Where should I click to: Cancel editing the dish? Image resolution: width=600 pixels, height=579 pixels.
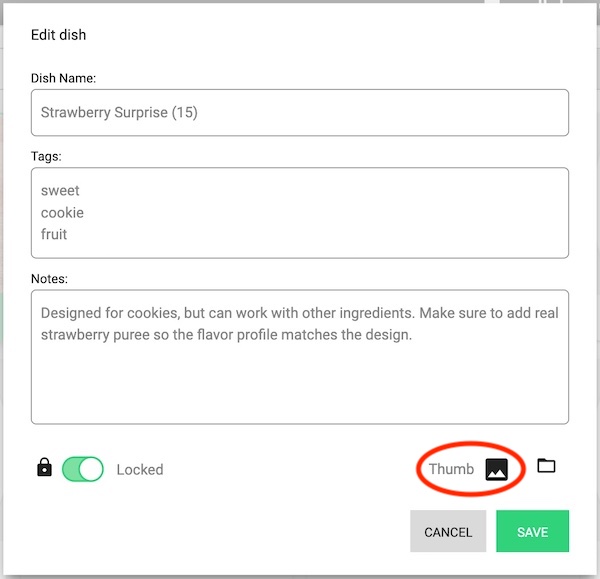pyautogui.click(x=448, y=531)
